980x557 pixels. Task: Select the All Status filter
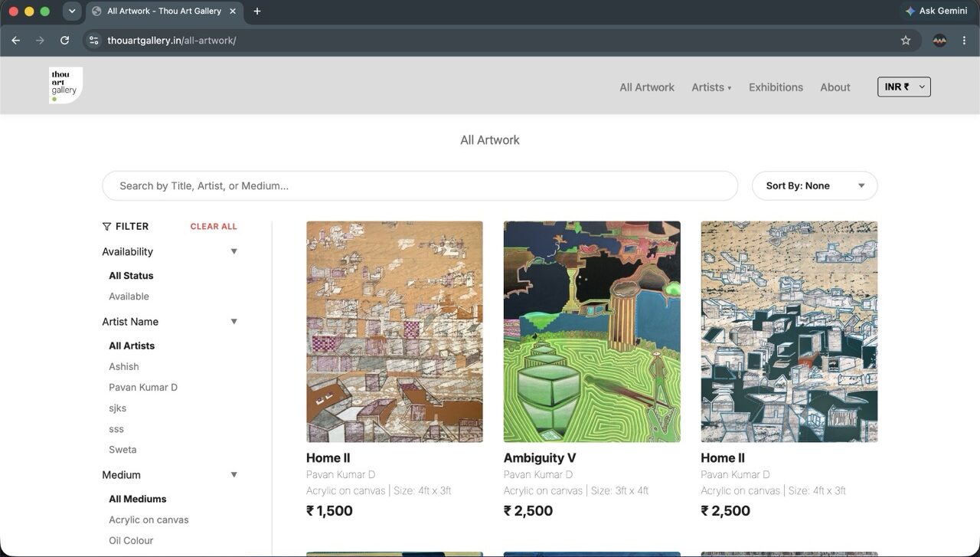tap(131, 276)
